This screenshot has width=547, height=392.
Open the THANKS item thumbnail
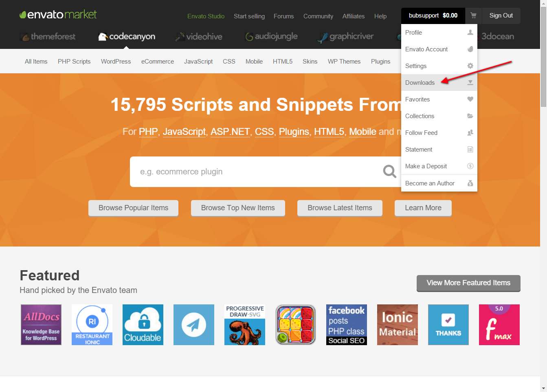tap(448, 325)
